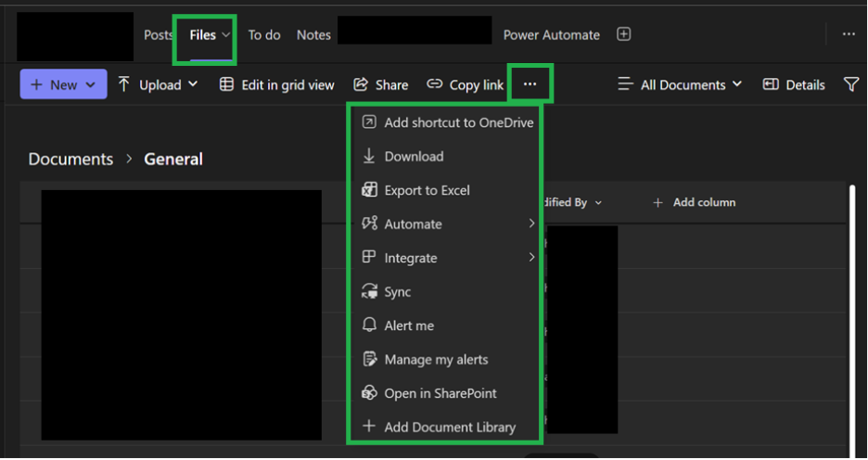This screenshot has height=460, width=868.
Task: Click the Export to Excel icon
Action: point(369,190)
